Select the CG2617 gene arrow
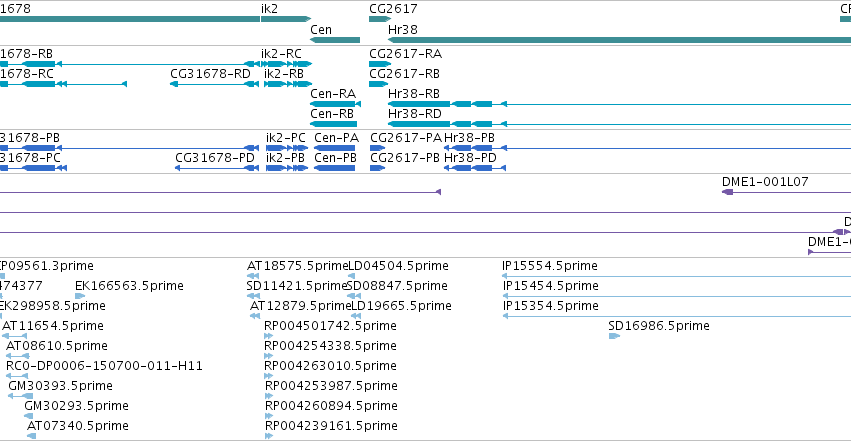The image size is (851, 441). (380, 19)
